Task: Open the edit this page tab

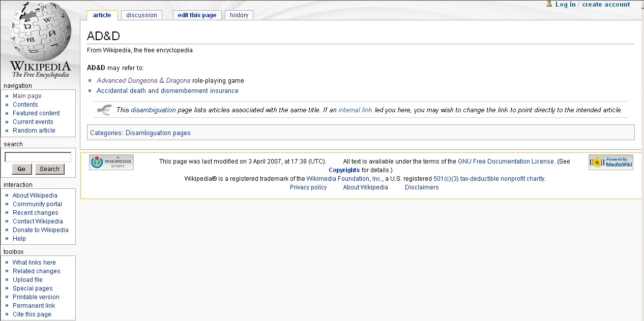Action: [197, 15]
